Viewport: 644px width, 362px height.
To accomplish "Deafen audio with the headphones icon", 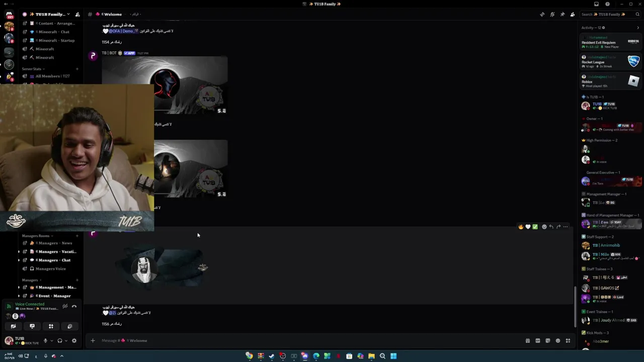I will pos(60,341).
